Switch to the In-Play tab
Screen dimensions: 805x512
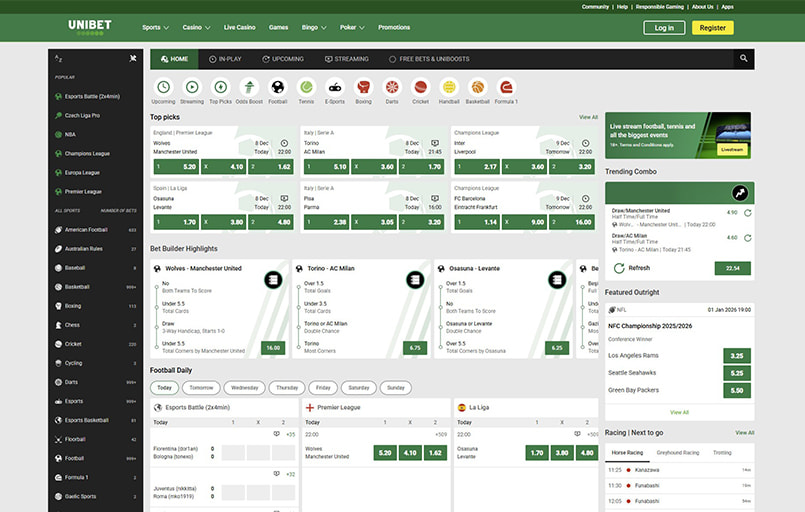pyautogui.click(x=224, y=59)
